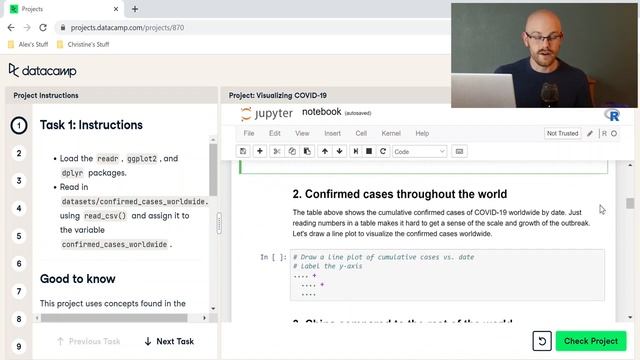The height and width of the screenshot is (360, 640).
Task: Select task step 1
Action: click(19, 125)
